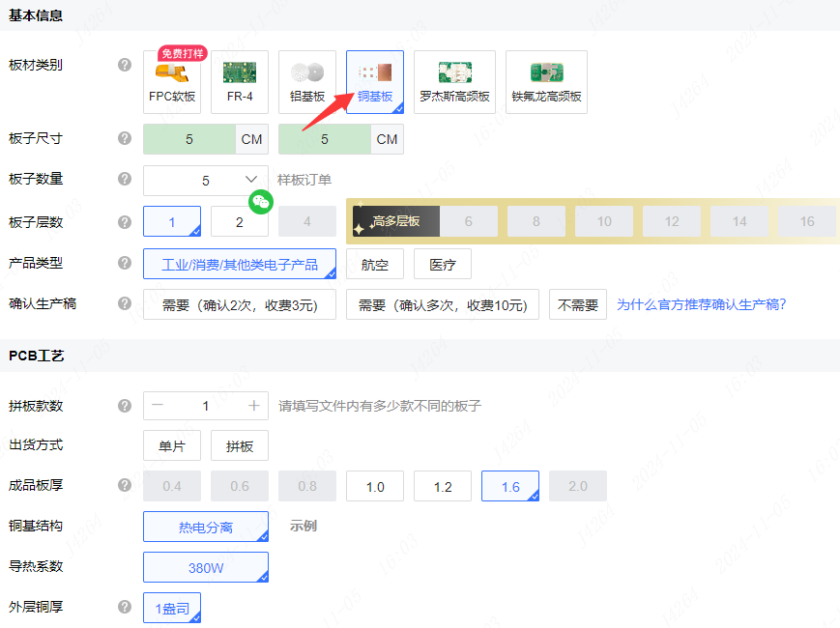Pick the 罗杰斯高频板 material option
Screen dimensions: 840x628
[454, 83]
